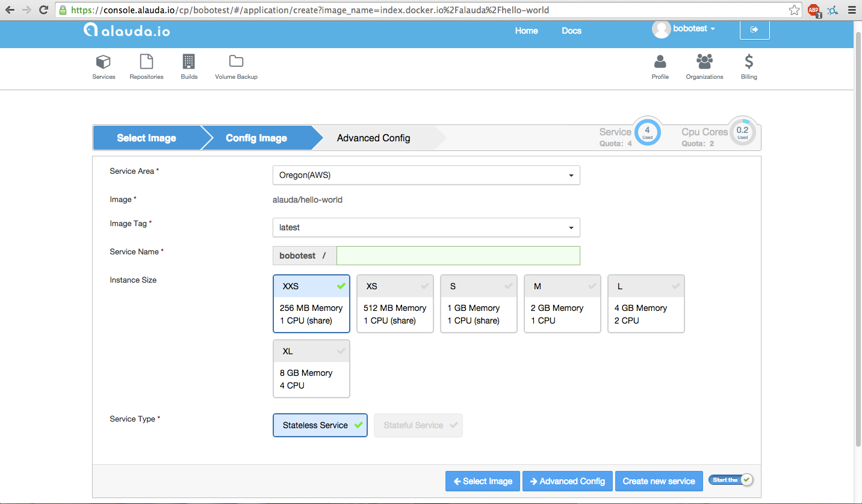This screenshot has height=504, width=862.
Task: Go to the Select Image step tab
Action: (146, 138)
